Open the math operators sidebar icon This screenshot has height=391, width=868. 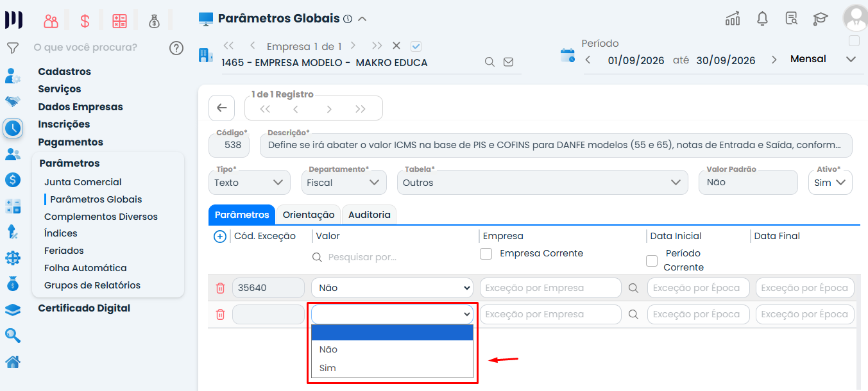pyautogui.click(x=12, y=206)
